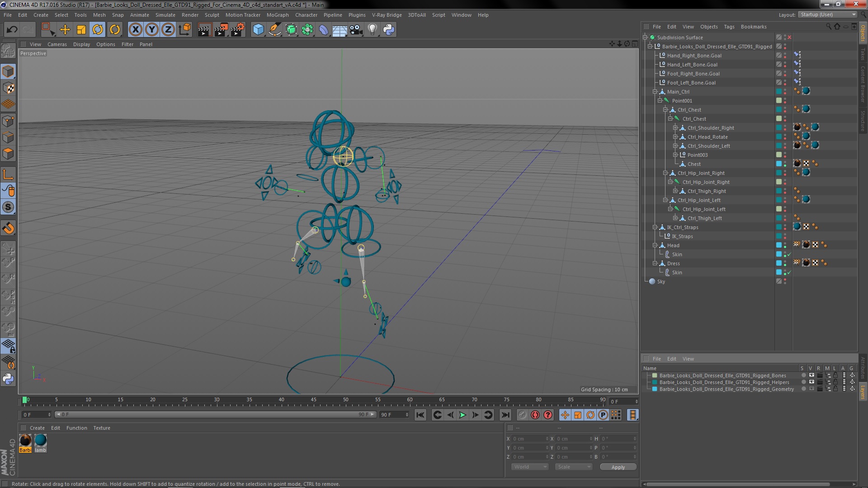Activate the Scale tool

pos(81,30)
